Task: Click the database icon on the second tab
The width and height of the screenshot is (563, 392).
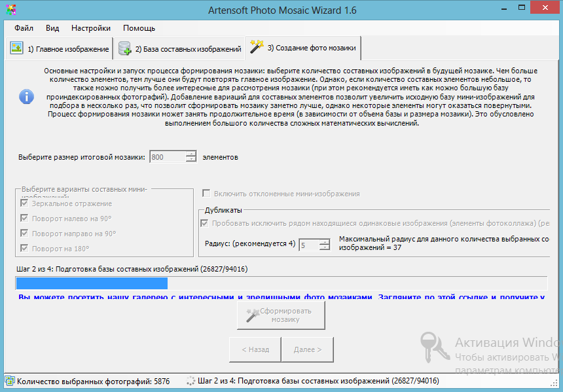Action: [x=125, y=48]
